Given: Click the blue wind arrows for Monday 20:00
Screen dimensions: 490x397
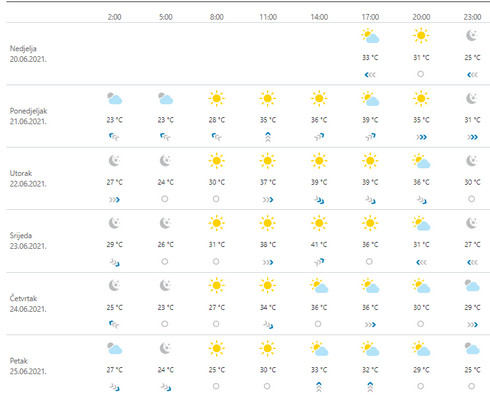Looking at the screenshot, I should pos(421,137).
